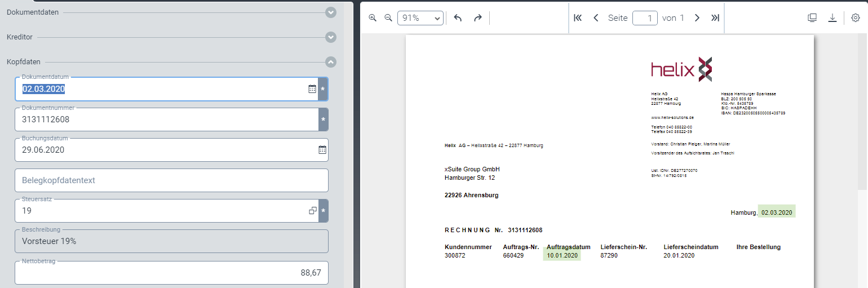Click the Belegkopfdatentext input field

point(171,180)
